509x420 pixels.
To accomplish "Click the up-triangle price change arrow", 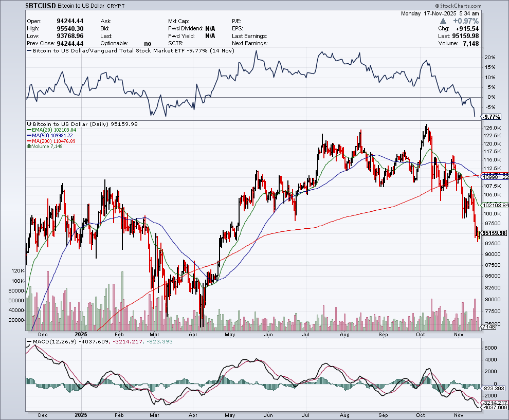I will 444,21.
